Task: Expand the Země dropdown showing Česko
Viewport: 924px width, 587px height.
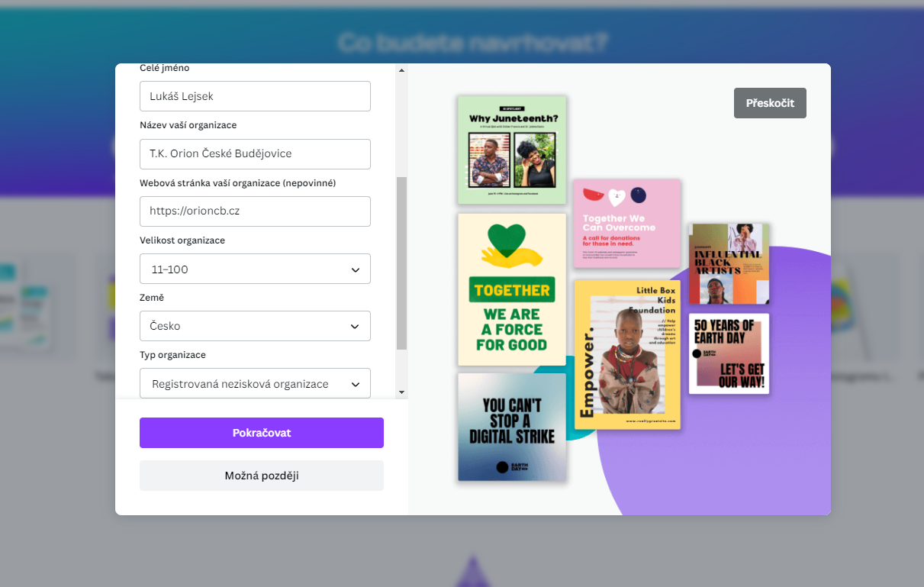Action: [x=255, y=326]
